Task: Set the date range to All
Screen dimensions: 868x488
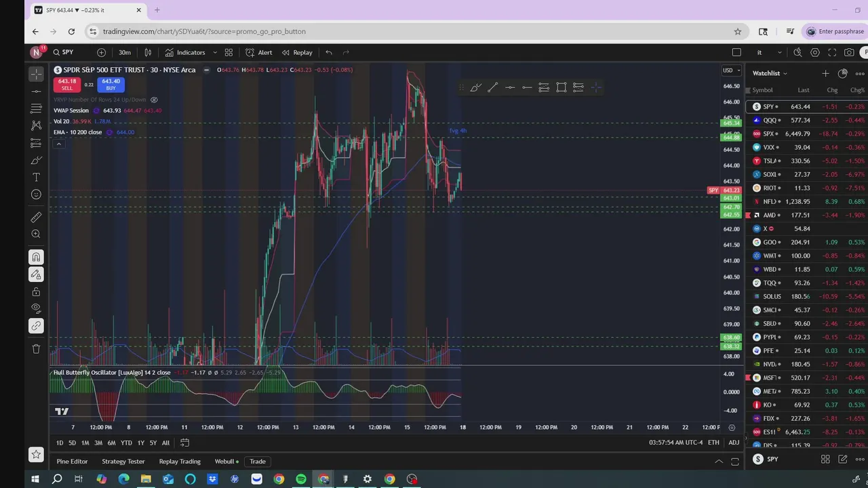Action: pyautogui.click(x=165, y=443)
